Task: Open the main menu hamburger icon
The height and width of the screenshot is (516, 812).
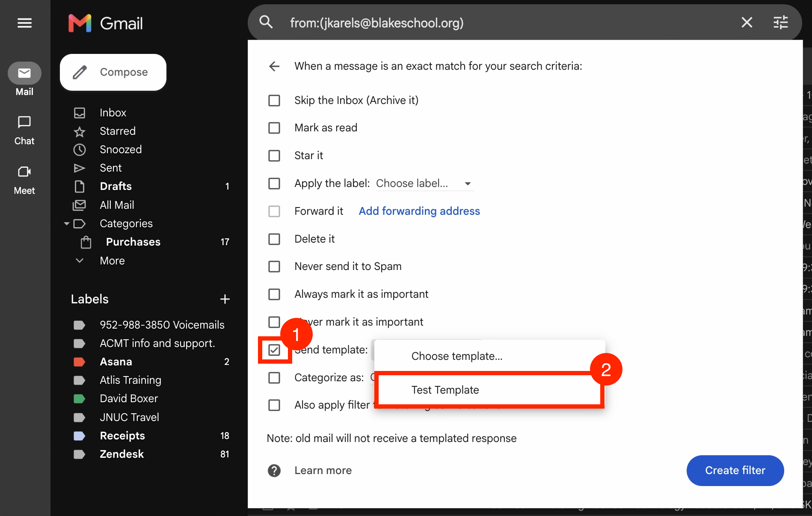Action: coord(24,23)
